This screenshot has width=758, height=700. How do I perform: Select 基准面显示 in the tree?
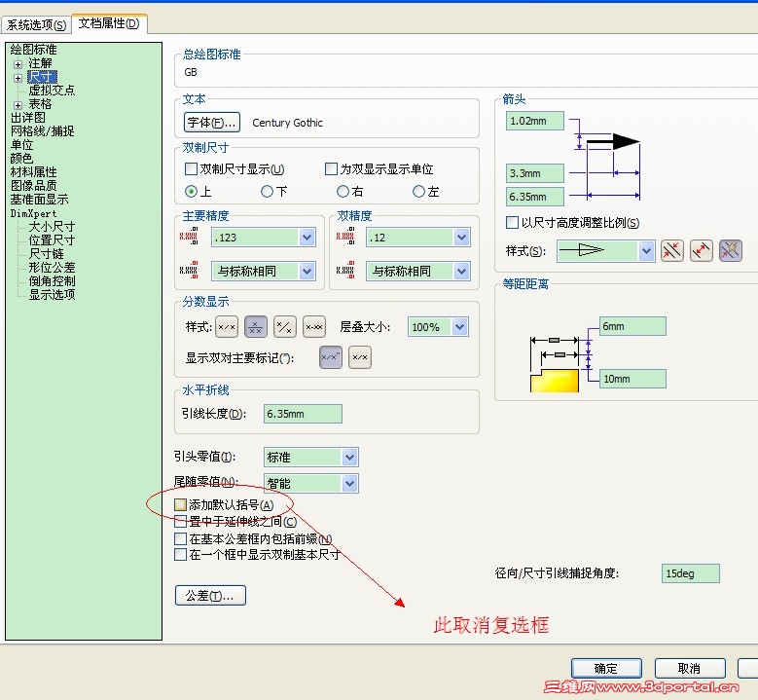(x=40, y=199)
